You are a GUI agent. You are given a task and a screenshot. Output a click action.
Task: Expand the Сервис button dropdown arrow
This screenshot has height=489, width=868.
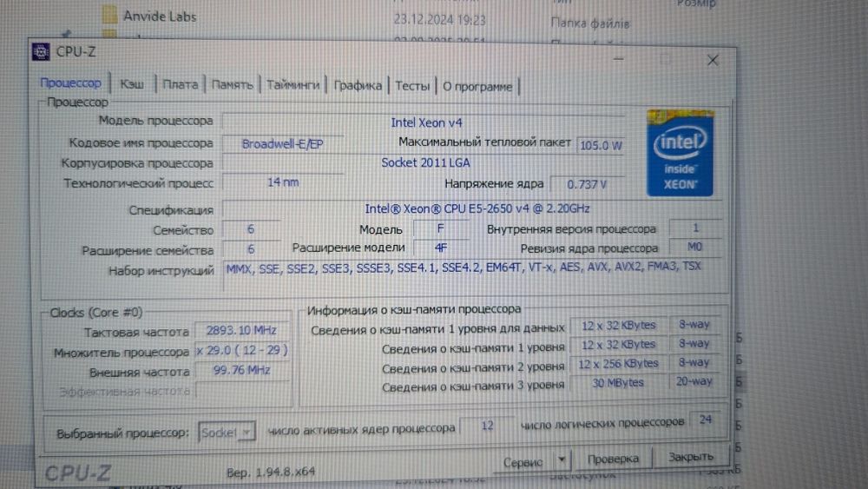[x=562, y=459]
